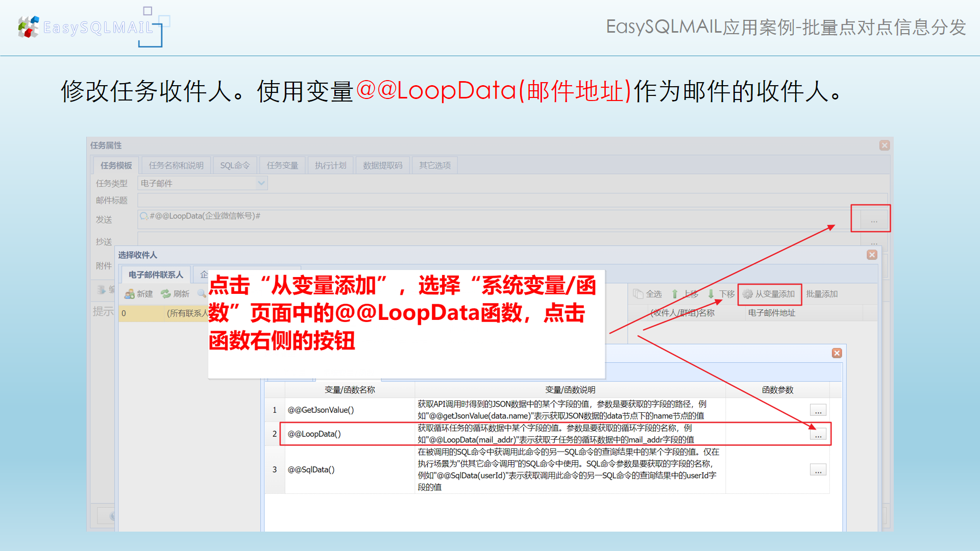This screenshot has width=980, height=551.
Task: Click the 变量/函数名称 column header
Action: coord(350,390)
